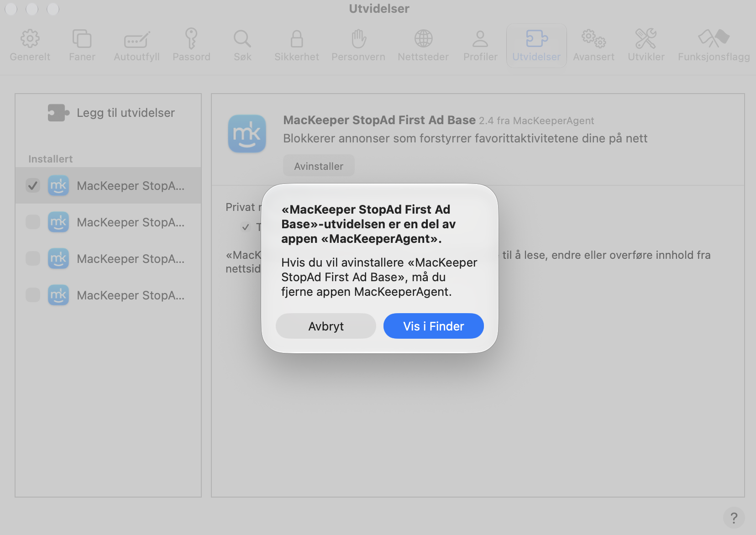
Task: Click the Vis i Finder button
Action: 434,326
